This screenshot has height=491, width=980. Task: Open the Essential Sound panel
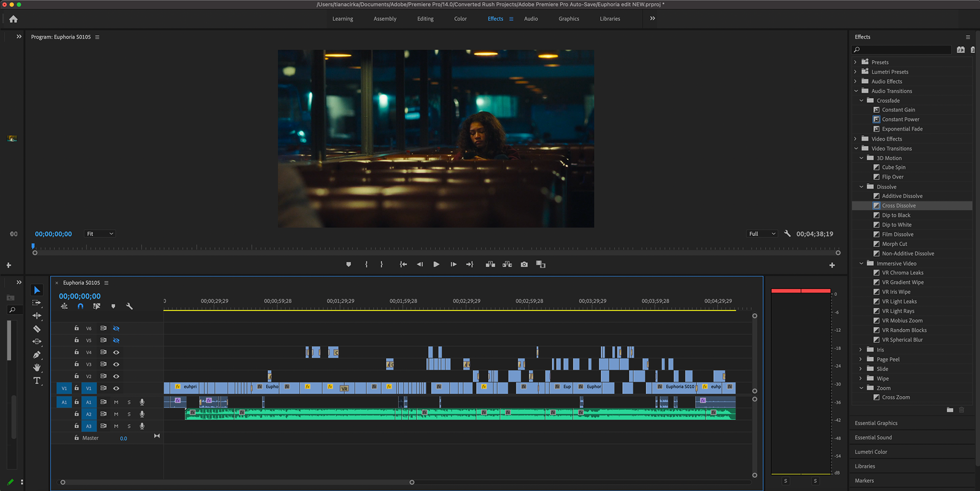coord(873,437)
